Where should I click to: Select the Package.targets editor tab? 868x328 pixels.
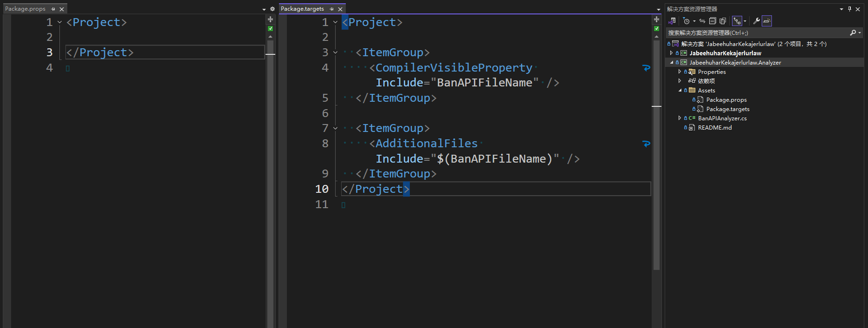tap(302, 9)
